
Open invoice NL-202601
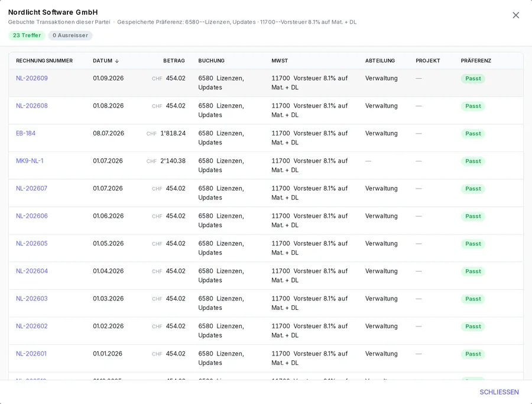point(31,353)
